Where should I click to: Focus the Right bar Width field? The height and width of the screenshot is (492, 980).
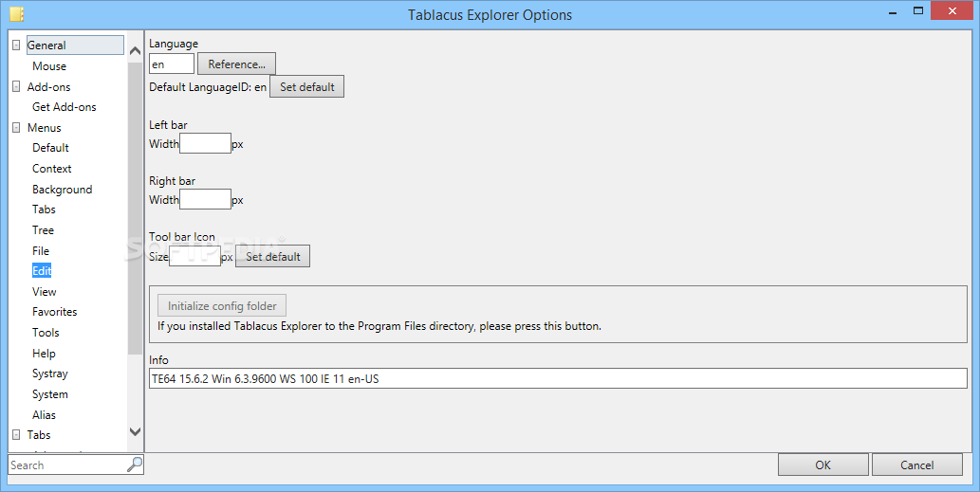point(205,199)
